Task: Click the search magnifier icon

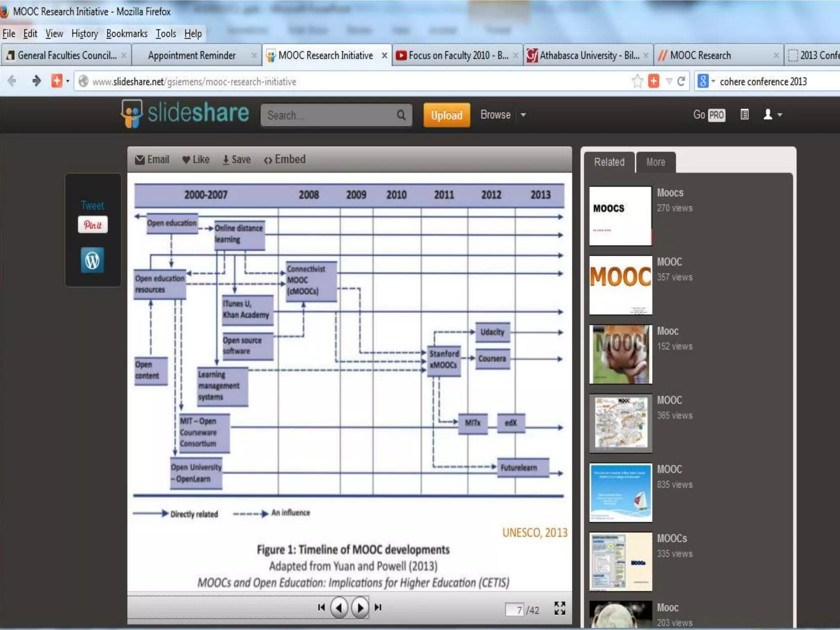Action: coord(401,115)
